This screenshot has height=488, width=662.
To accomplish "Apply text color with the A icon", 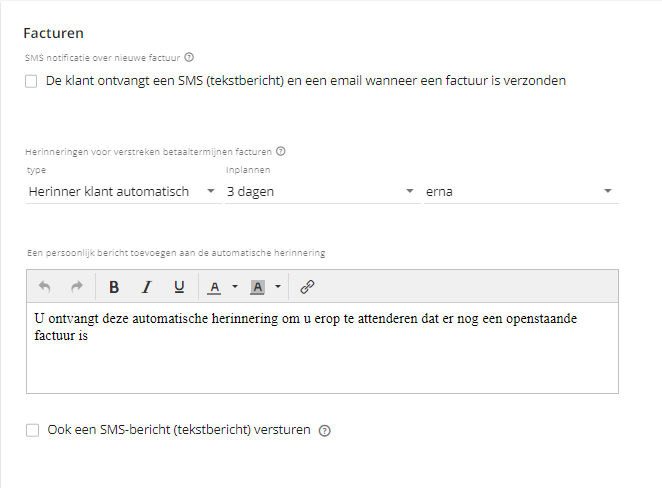I will 214,287.
